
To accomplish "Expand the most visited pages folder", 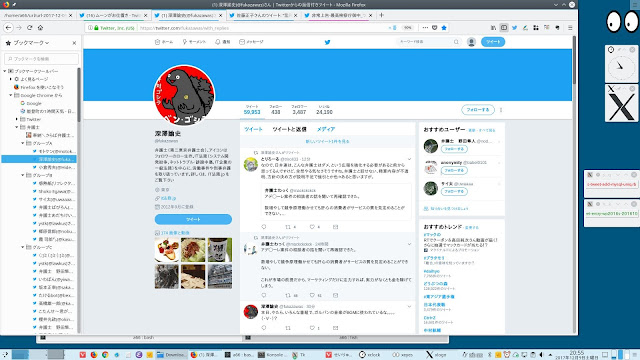I will (x=11, y=79).
